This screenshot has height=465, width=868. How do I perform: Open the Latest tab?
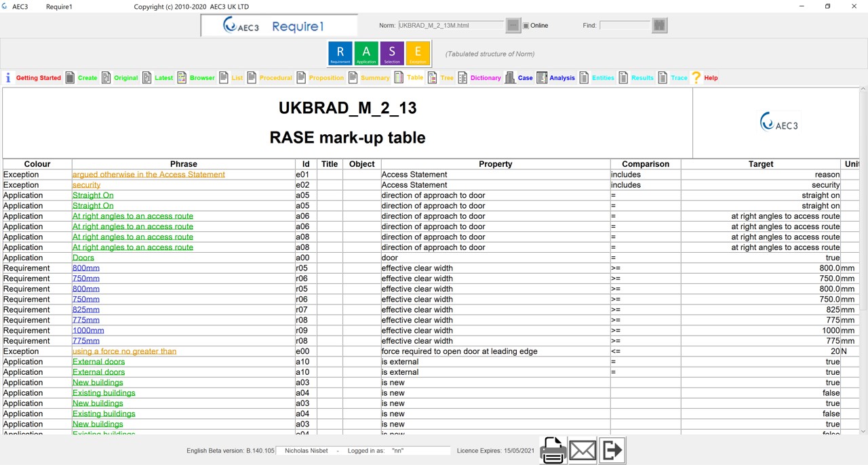163,78
